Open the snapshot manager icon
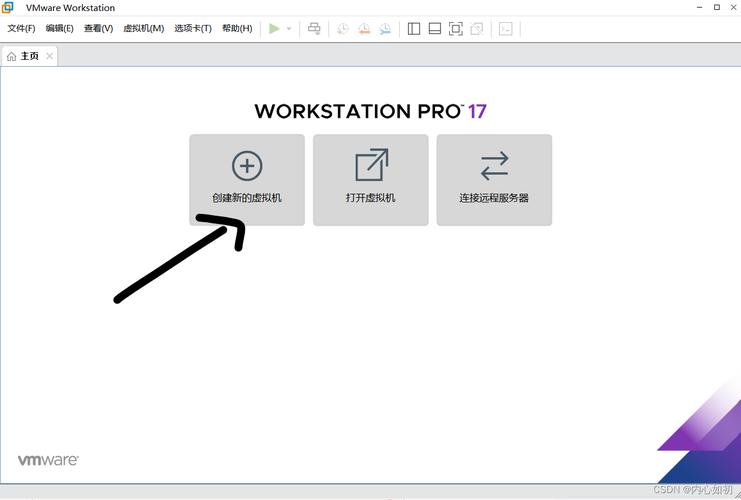The image size is (741, 500). (x=385, y=29)
